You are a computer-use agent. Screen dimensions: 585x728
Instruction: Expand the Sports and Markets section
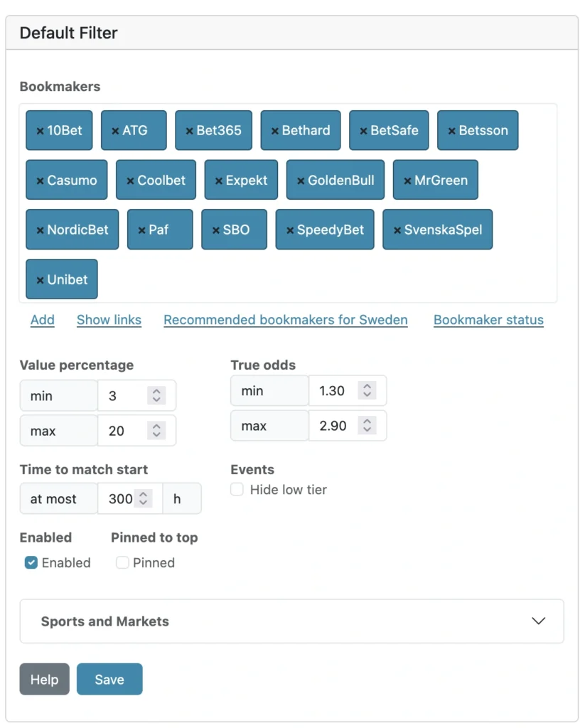pyautogui.click(x=291, y=621)
